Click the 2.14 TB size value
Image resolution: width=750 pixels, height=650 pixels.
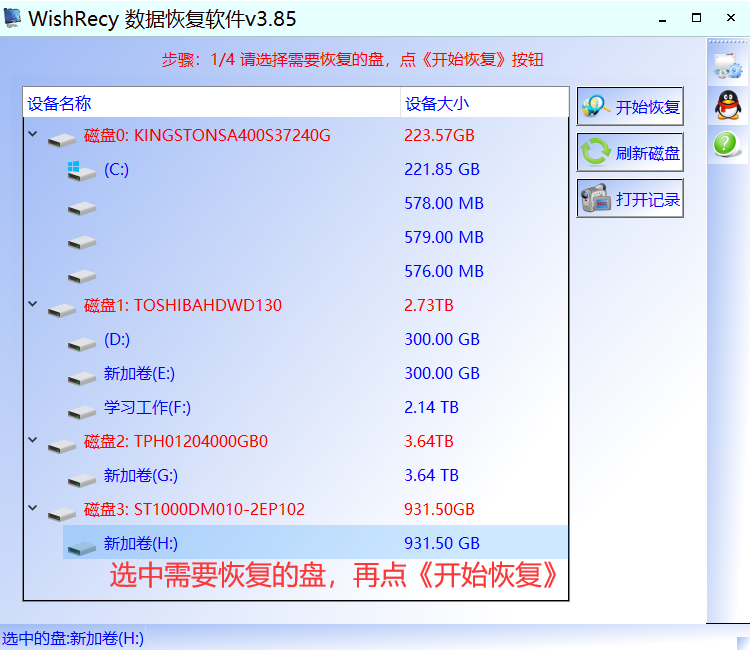pos(431,407)
